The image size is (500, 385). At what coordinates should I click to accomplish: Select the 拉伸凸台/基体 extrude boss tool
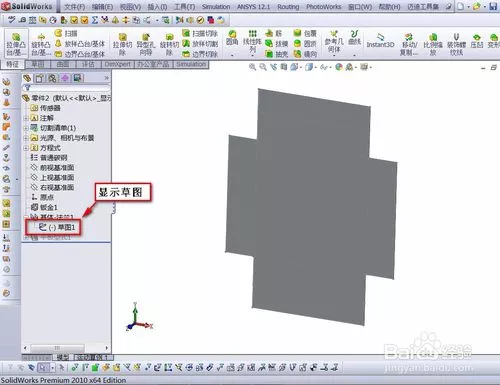16,44
